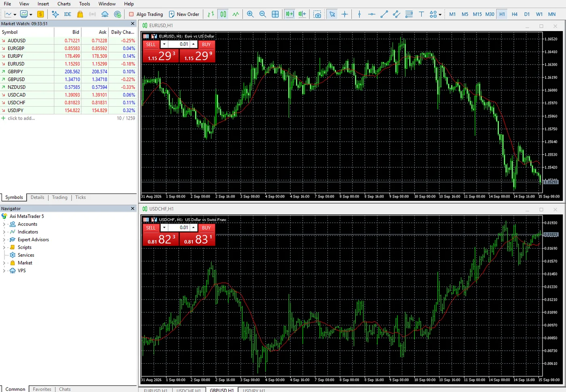This screenshot has width=566, height=392.
Task: Switch chart to line chart mode
Action: [x=236, y=14]
